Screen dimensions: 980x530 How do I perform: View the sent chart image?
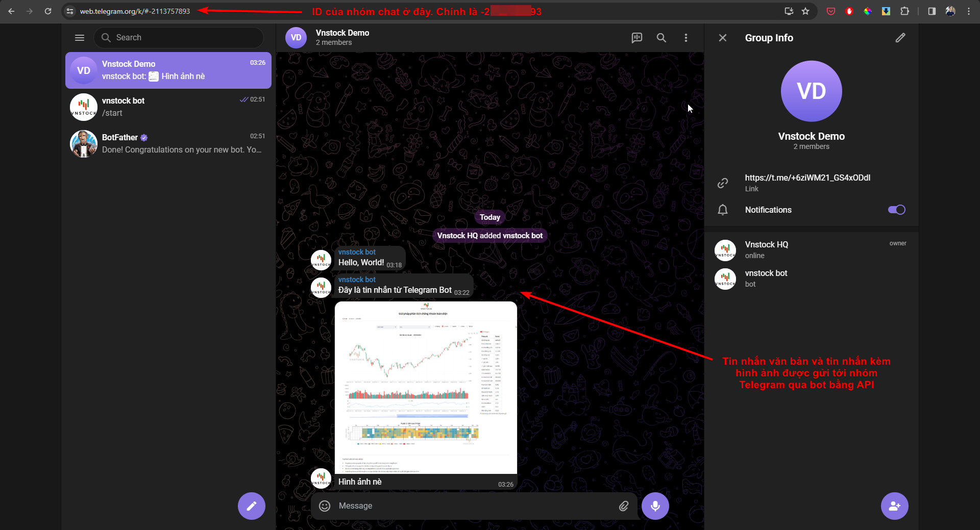coord(426,388)
